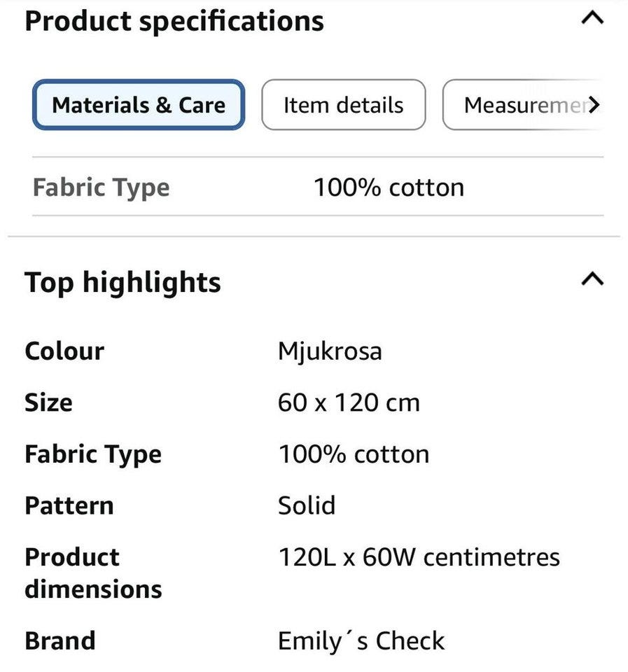Image resolution: width=628 pixels, height=672 pixels.
Task: Collapse the Product specifications section chevron
Action: (592, 19)
